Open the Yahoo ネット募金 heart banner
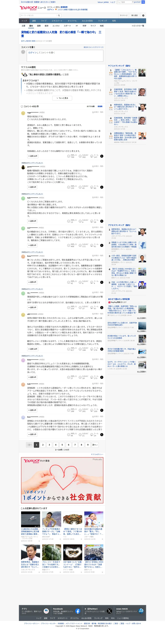The image size is (165, 644). (62, 480)
